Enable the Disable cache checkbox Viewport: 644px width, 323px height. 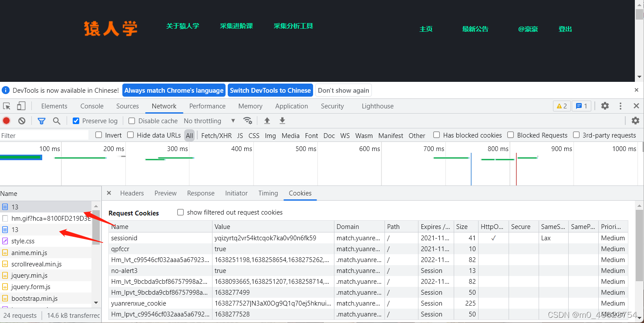point(131,121)
